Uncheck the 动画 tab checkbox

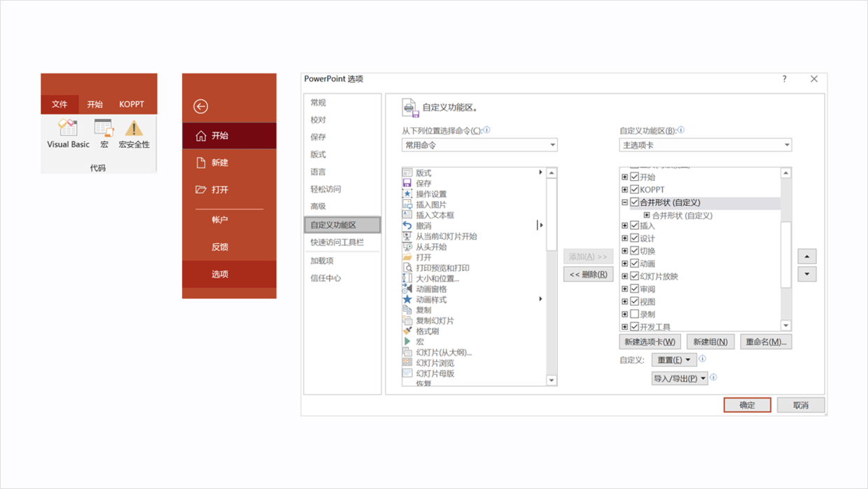coord(635,263)
